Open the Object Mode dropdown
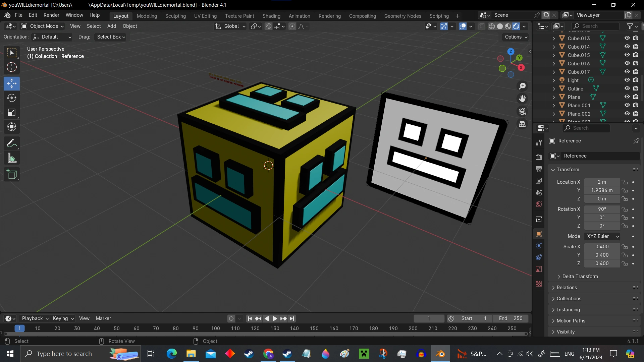Screen dimensions: 644x362 tap(42, 26)
